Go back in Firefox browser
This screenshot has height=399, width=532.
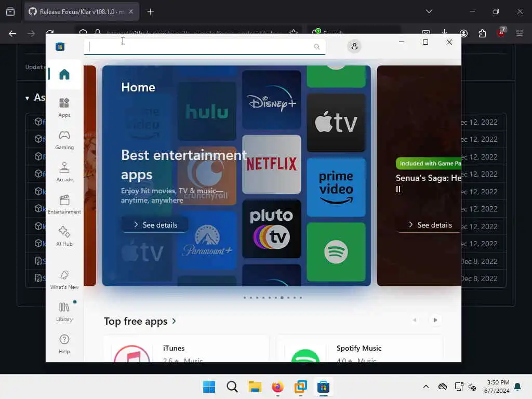pos(12,33)
